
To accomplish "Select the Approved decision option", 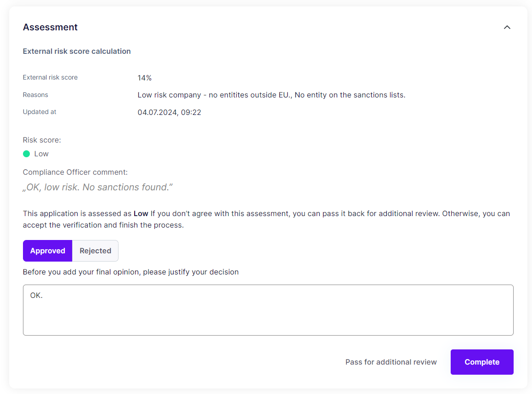I will pyautogui.click(x=48, y=251).
